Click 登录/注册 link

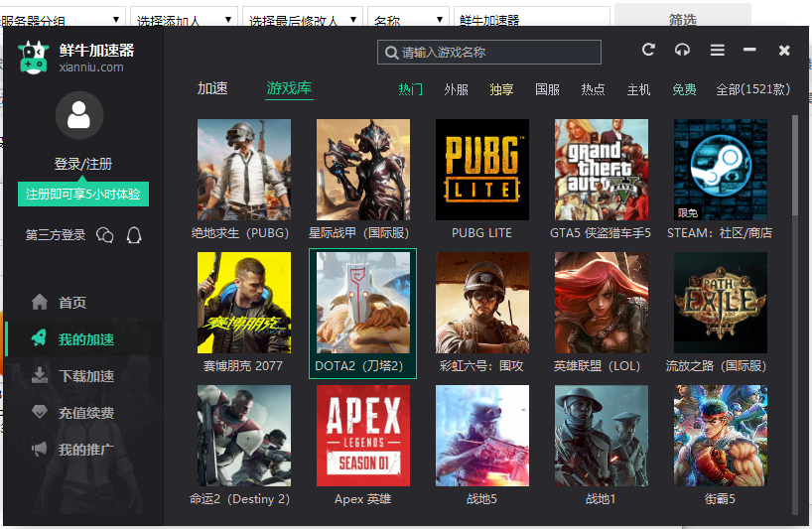(82, 164)
